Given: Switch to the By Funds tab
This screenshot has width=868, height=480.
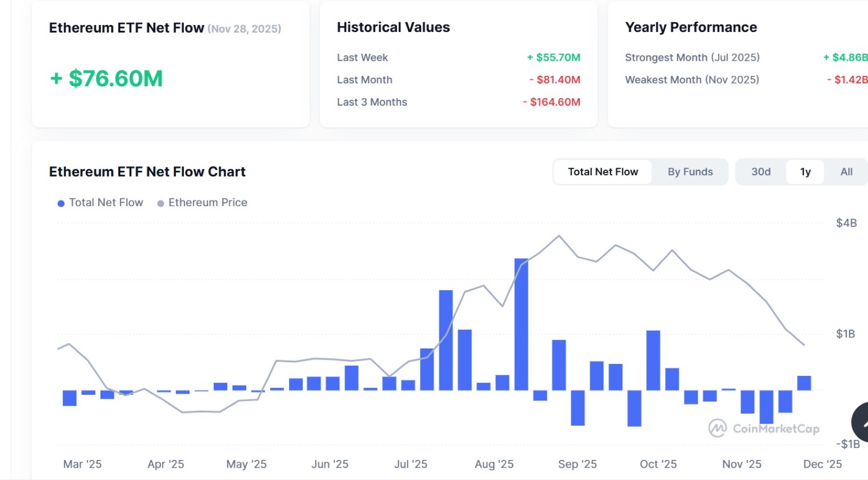Looking at the screenshot, I should coord(690,172).
